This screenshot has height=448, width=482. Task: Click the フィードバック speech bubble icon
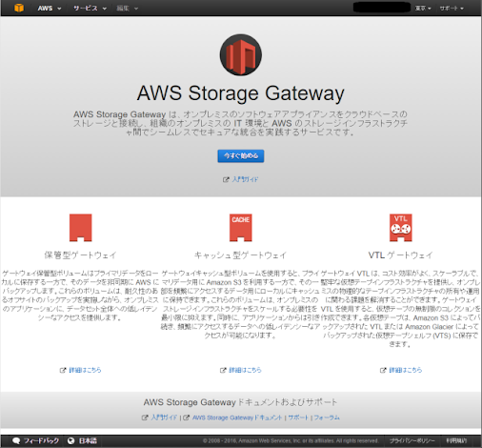click(x=16, y=440)
